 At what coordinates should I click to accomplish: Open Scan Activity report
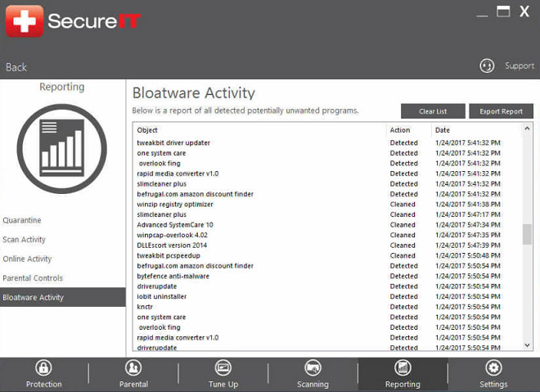click(x=25, y=240)
